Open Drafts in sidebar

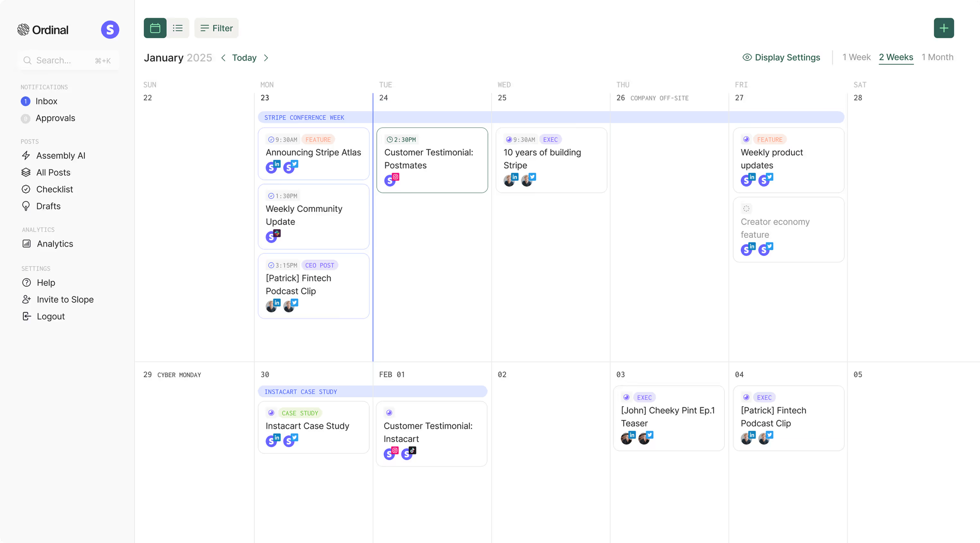coord(48,206)
